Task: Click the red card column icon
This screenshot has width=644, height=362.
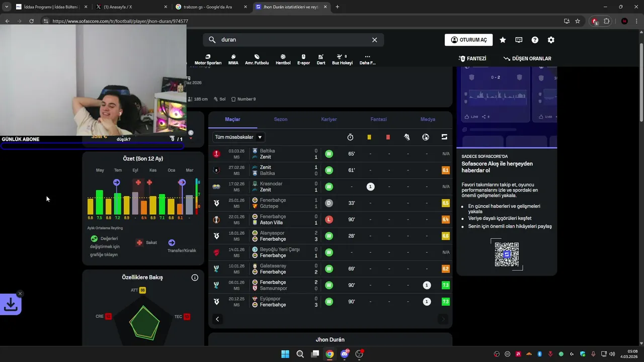Action: point(388,137)
